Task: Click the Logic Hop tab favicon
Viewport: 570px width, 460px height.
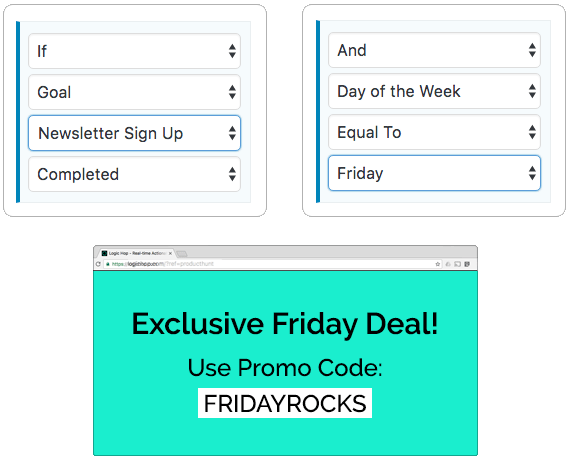Action: [x=104, y=253]
